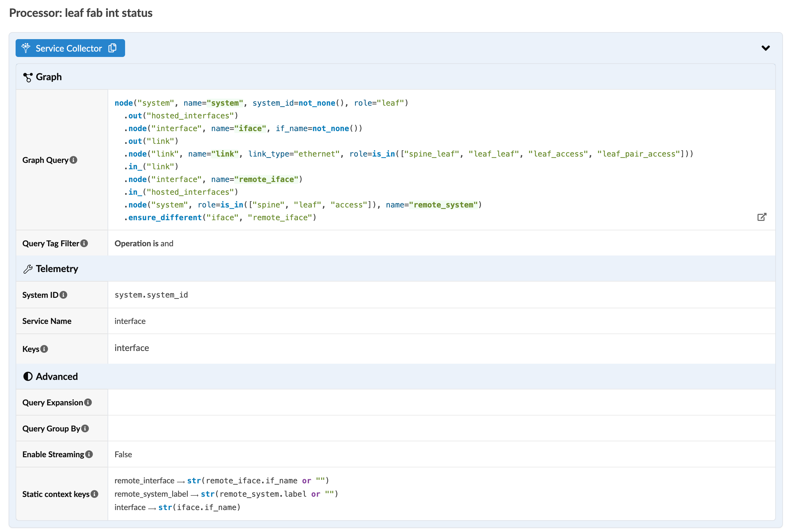
Task: Click the info icon next to Graph Query
Action: click(x=74, y=160)
